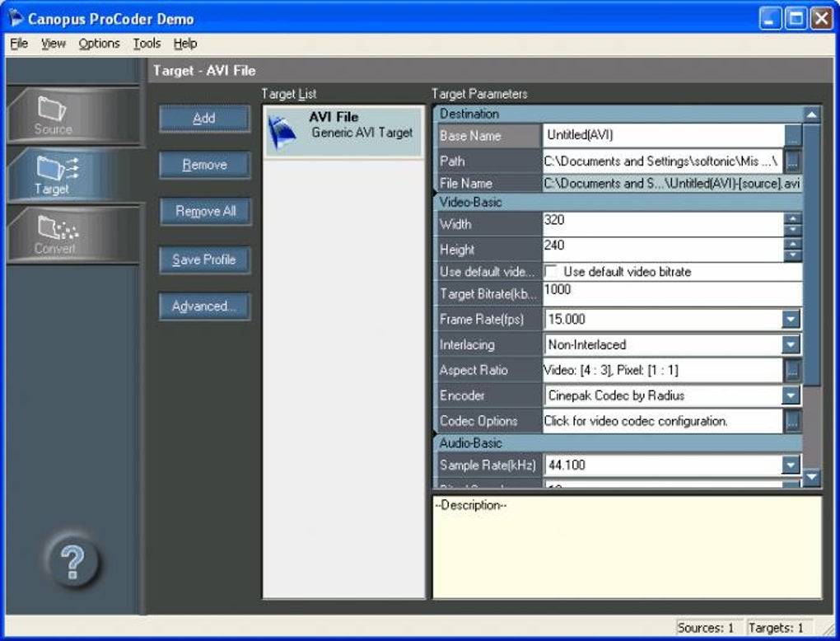Click the parameters scrollbar down arrow

coord(812,476)
